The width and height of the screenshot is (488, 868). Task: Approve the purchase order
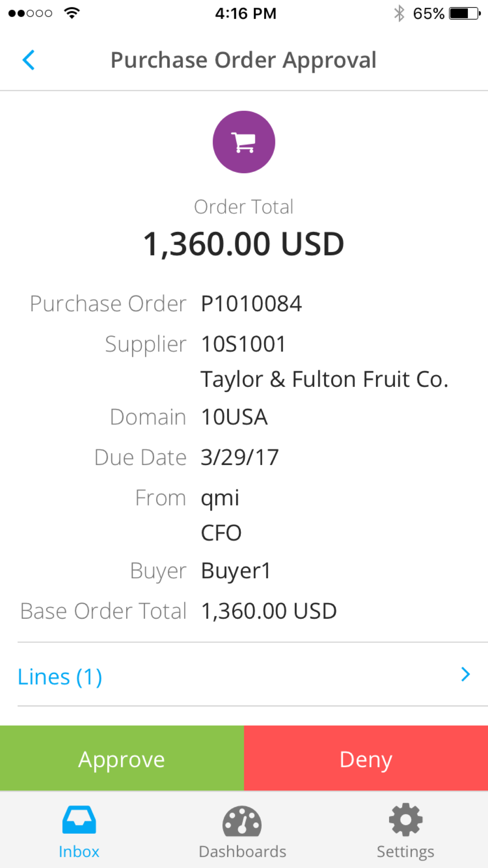point(122,758)
